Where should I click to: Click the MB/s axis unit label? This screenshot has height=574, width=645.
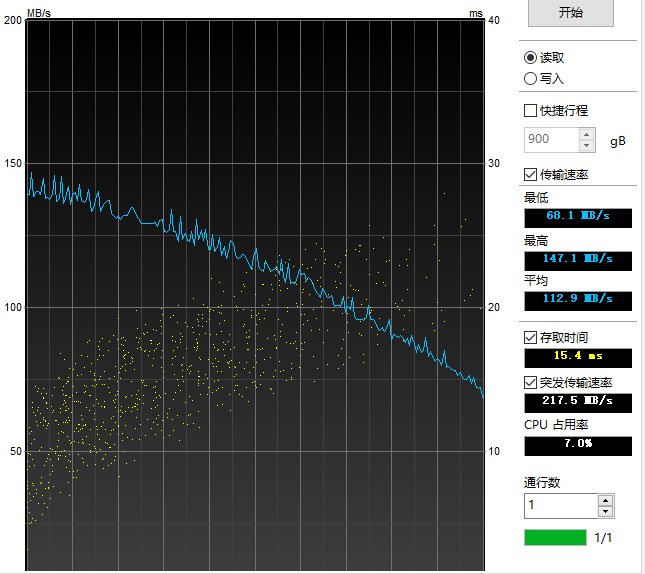(x=39, y=13)
